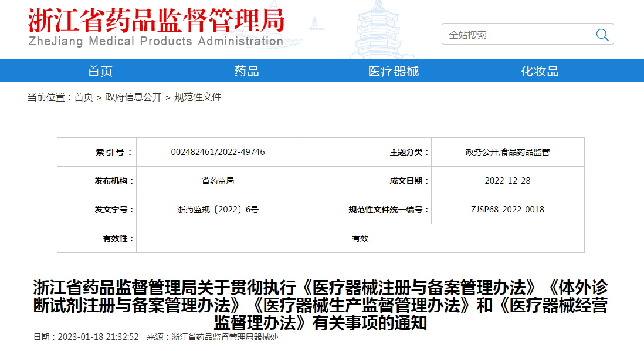Viewport: 644px width, 351px height.
Task: Open 规范性文件 breadcrumb link
Action: coord(198,97)
